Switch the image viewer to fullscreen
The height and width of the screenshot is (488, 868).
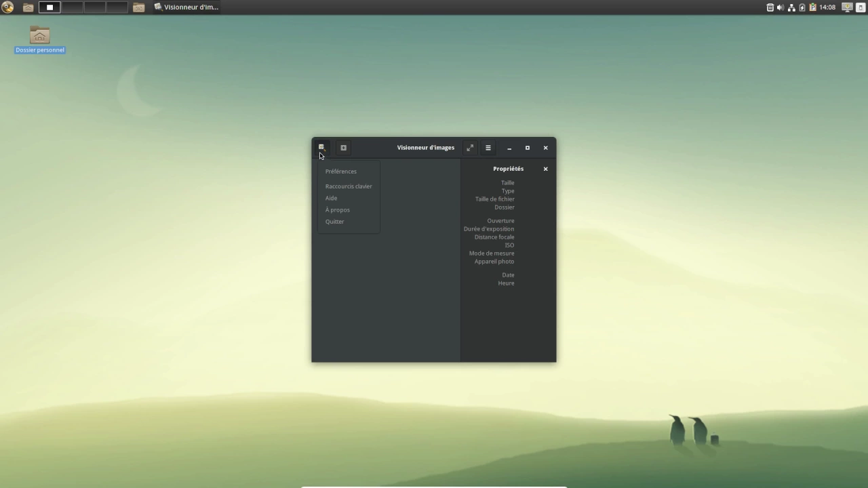pyautogui.click(x=470, y=148)
